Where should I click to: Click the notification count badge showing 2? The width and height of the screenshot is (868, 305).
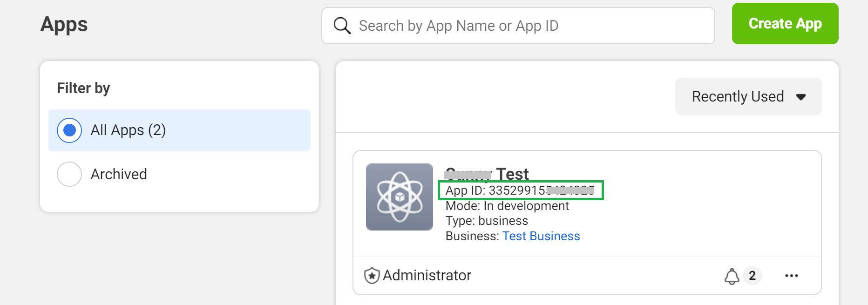tap(752, 276)
